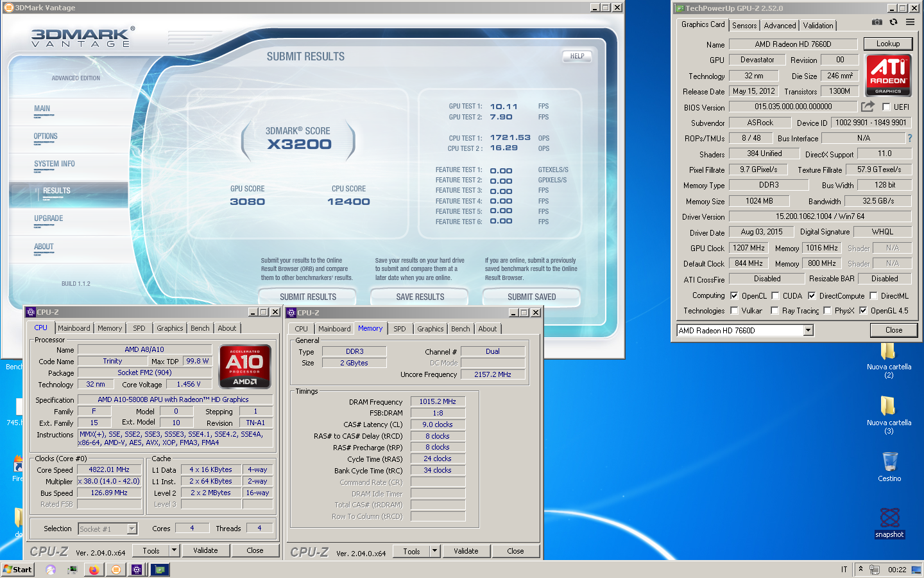924x578 pixels.
Task: Click the Windows Start button
Action: click(x=17, y=570)
